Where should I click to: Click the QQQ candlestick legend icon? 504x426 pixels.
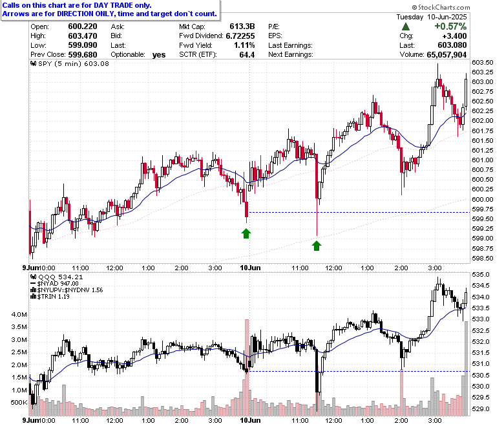click(x=33, y=277)
